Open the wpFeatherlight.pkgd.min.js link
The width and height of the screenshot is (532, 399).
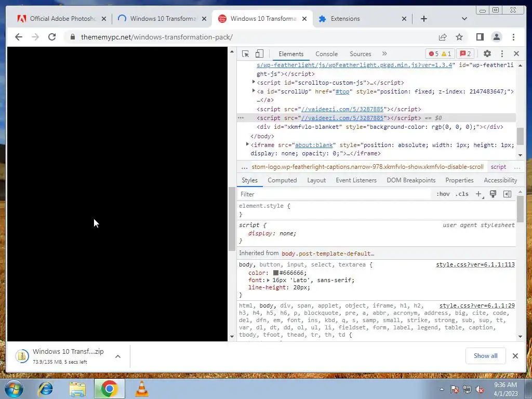click(354, 65)
